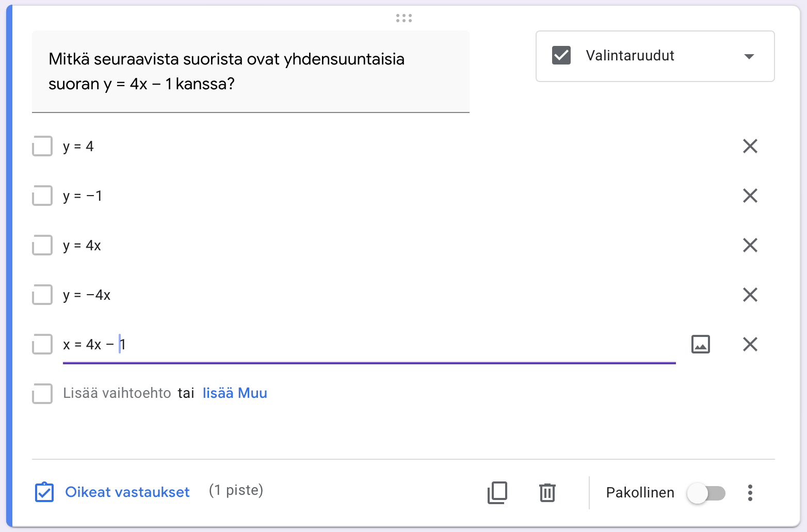
Task: Click the lisää Muu link
Action: coord(235,393)
